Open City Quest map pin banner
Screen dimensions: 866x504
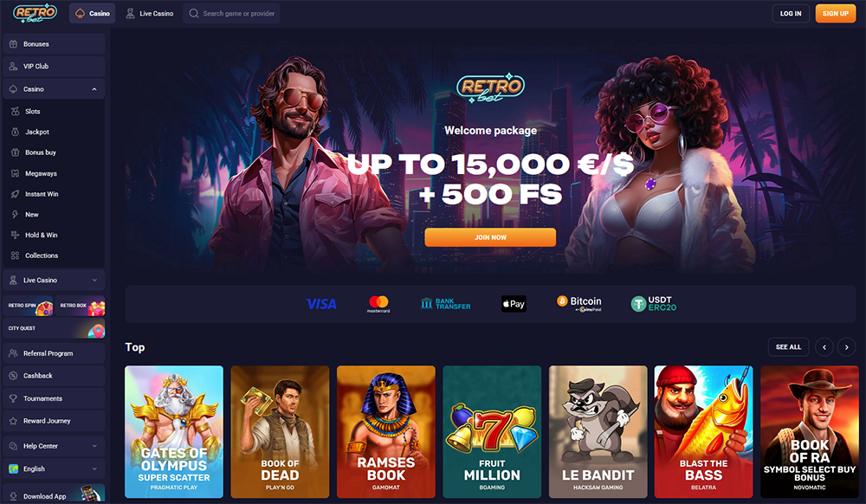tap(54, 328)
